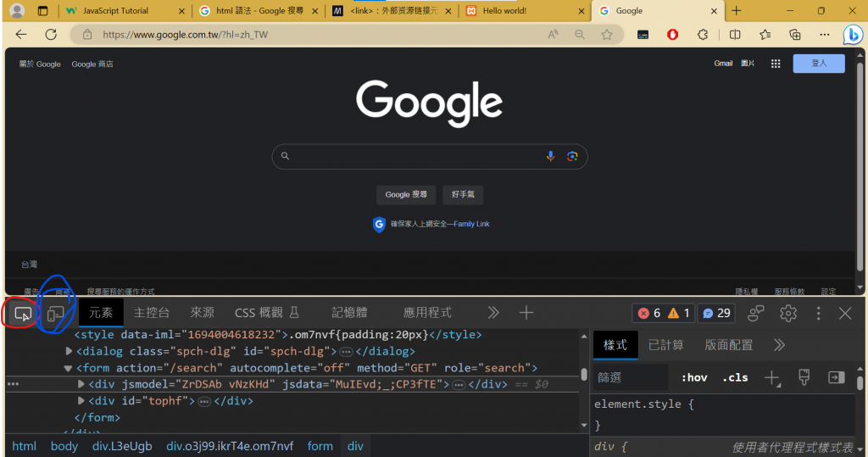Click the ellipsis inside the dialog element
The width and height of the screenshot is (868, 457).
click(346, 352)
